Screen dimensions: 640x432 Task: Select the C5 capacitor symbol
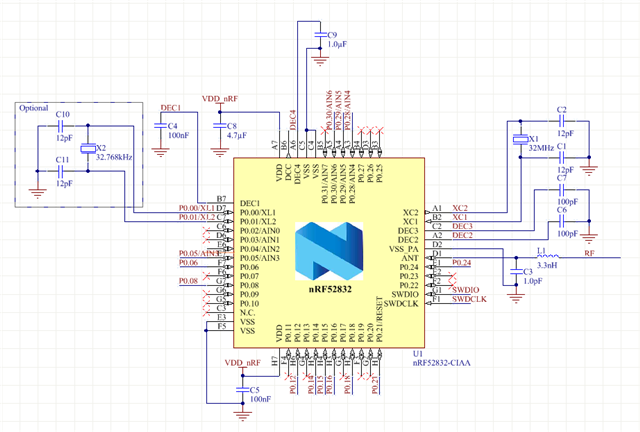[242, 390]
